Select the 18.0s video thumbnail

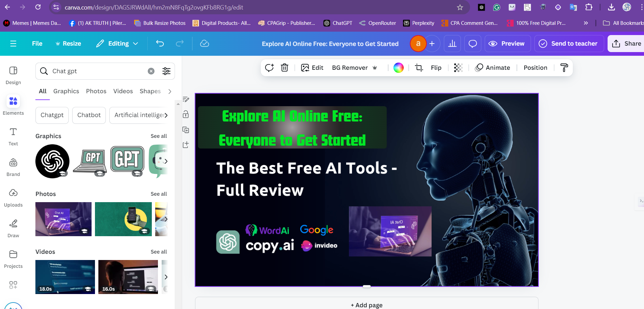coord(65,277)
